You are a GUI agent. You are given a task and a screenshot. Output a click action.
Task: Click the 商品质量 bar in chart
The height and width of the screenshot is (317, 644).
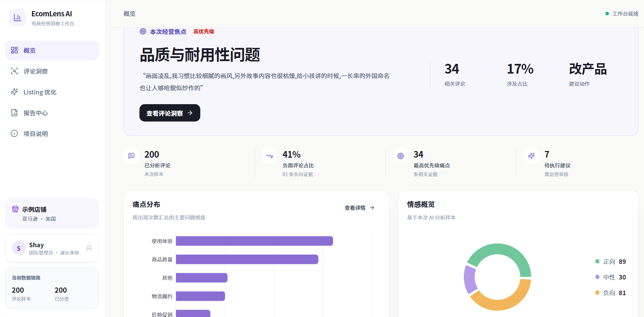tap(247, 259)
